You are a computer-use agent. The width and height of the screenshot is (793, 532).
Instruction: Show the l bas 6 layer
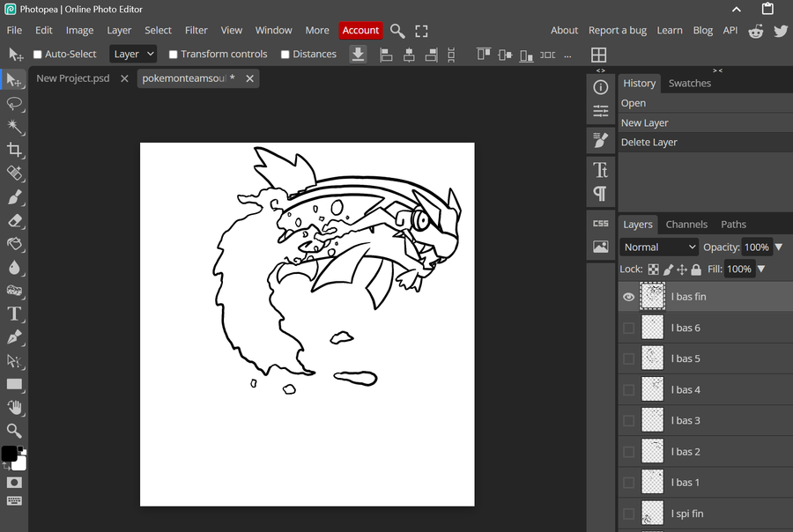pos(628,329)
